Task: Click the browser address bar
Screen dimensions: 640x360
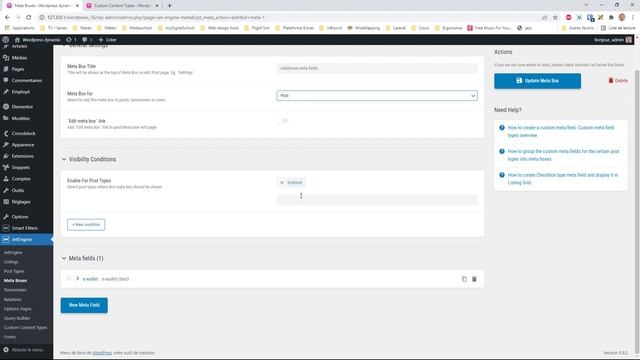Action: point(286,18)
